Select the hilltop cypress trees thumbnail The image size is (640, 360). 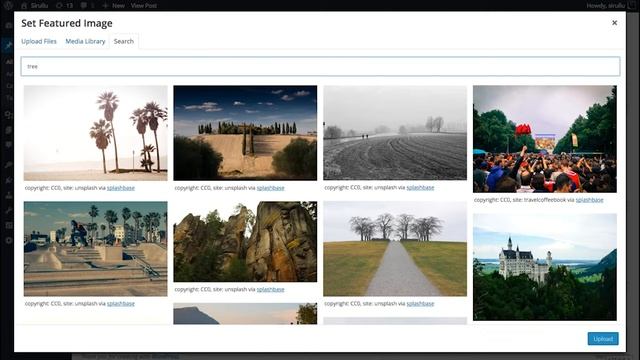245,133
